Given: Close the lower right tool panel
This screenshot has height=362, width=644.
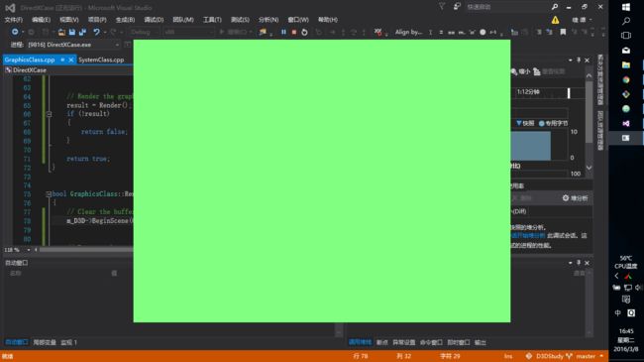Looking at the screenshot, I should pyautogui.click(x=587, y=263).
